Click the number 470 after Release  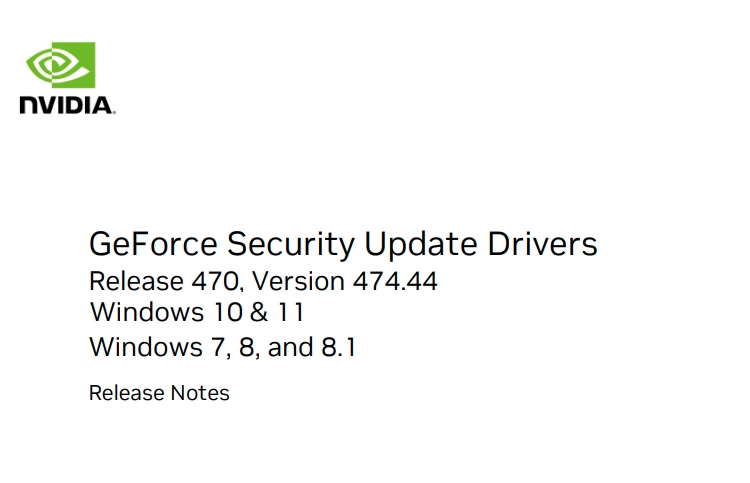coord(215,281)
